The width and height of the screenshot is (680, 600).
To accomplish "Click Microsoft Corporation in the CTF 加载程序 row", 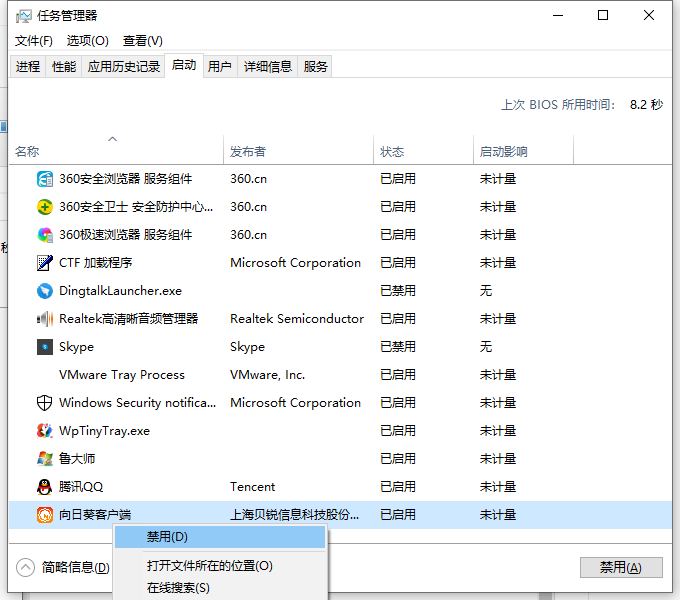I will click(x=295, y=263).
